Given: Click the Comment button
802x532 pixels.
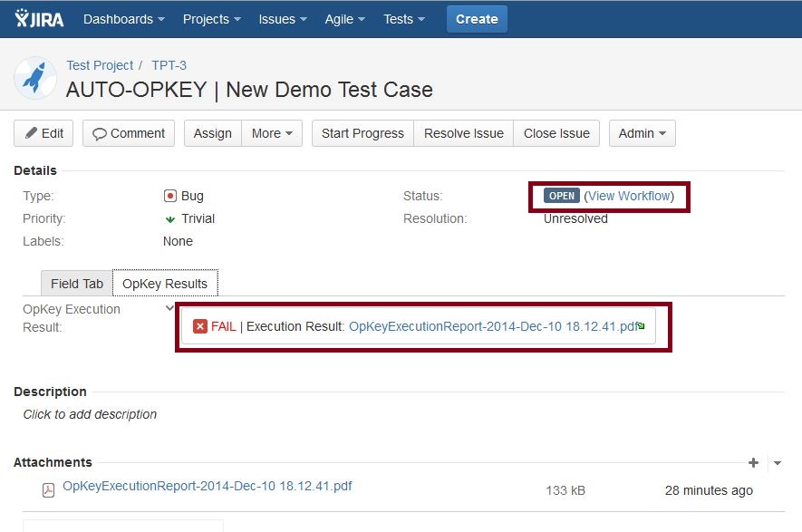Looking at the screenshot, I should pyautogui.click(x=129, y=133).
